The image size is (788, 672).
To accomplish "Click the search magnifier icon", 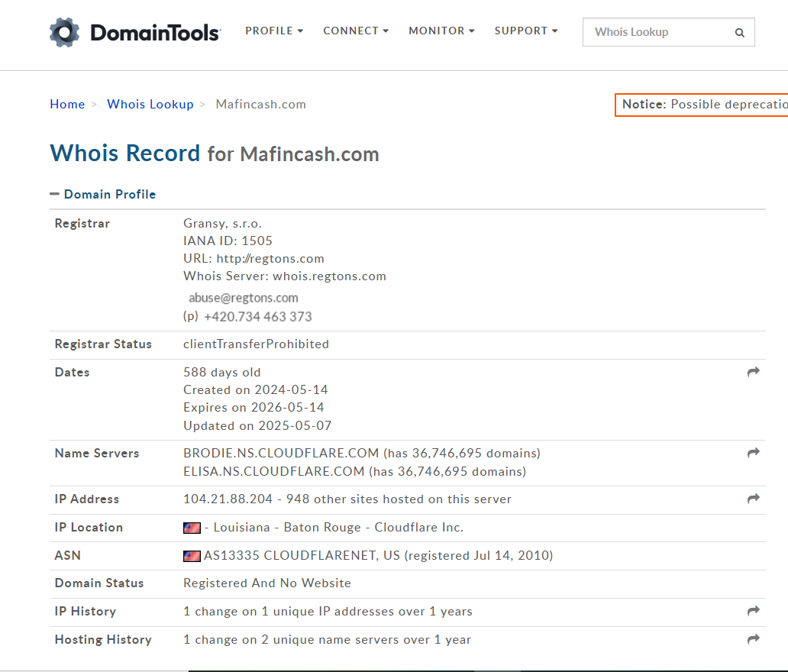I will pos(739,33).
